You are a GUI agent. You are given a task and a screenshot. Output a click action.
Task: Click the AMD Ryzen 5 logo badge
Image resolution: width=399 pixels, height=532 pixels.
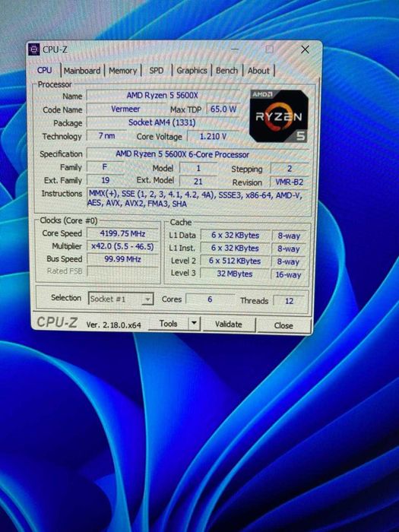(279, 116)
